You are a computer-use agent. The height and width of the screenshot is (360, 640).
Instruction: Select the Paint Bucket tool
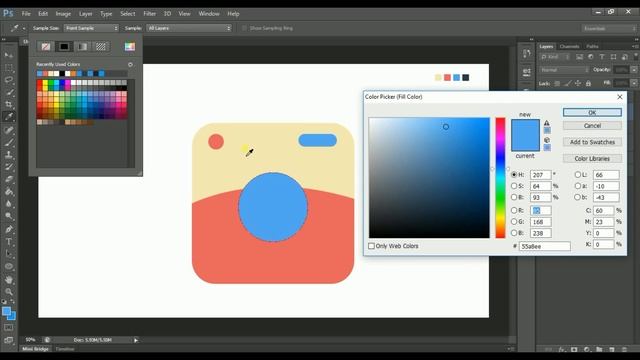9,191
